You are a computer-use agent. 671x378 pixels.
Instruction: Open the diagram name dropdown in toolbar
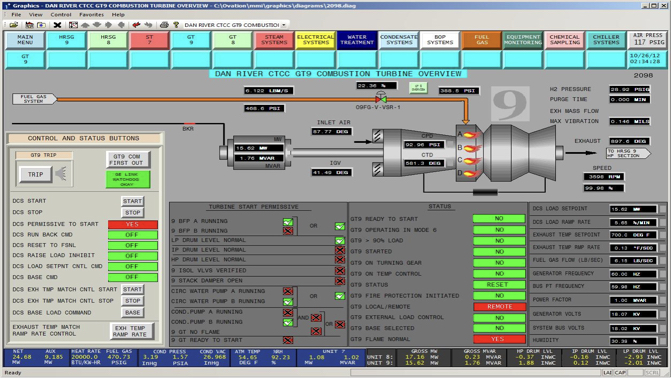(x=284, y=25)
